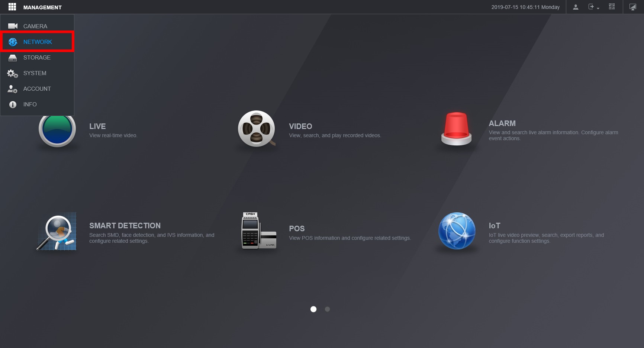
Task: Open the Video film reel icon
Action: point(257,129)
